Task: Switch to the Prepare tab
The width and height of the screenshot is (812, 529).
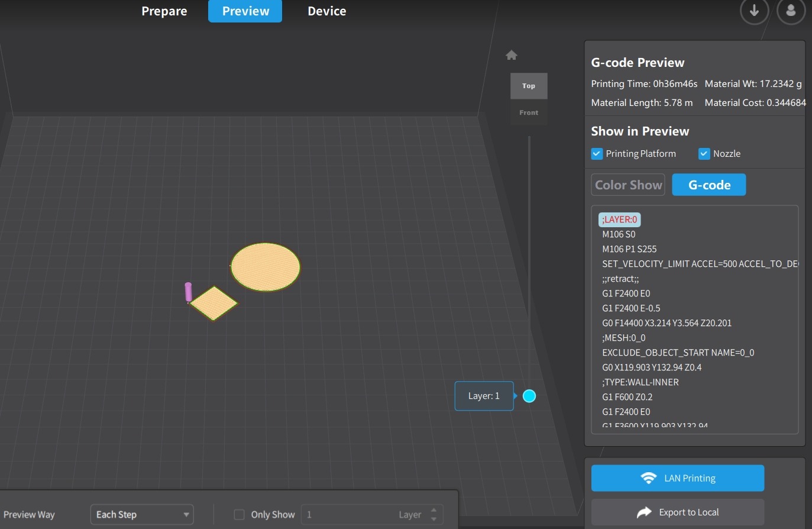Action: (x=164, y=11)
